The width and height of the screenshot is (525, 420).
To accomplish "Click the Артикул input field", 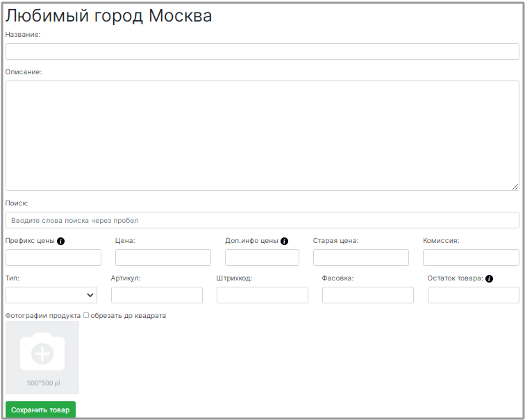I will coord(157,295).
